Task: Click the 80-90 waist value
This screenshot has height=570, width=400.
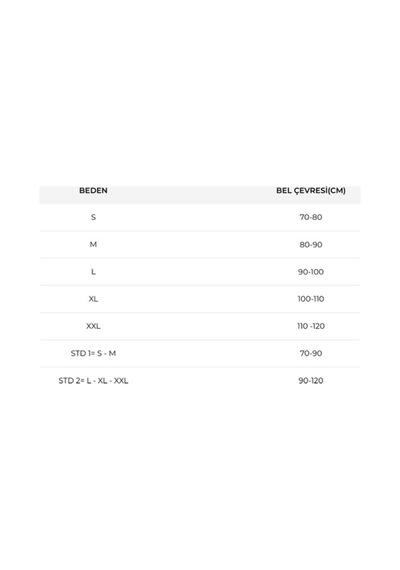Action: click(x=311, y=245)
